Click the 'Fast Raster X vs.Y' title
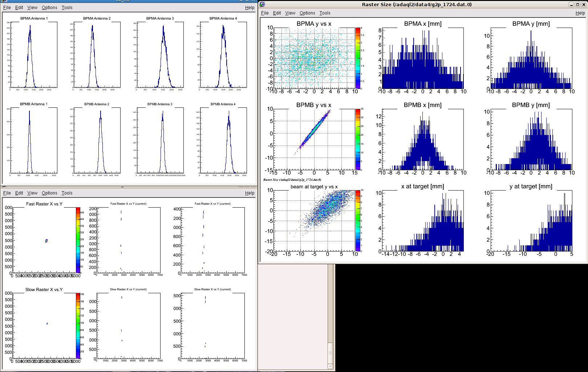Viewport: 588px width, 372px height. tap(44, 204)
